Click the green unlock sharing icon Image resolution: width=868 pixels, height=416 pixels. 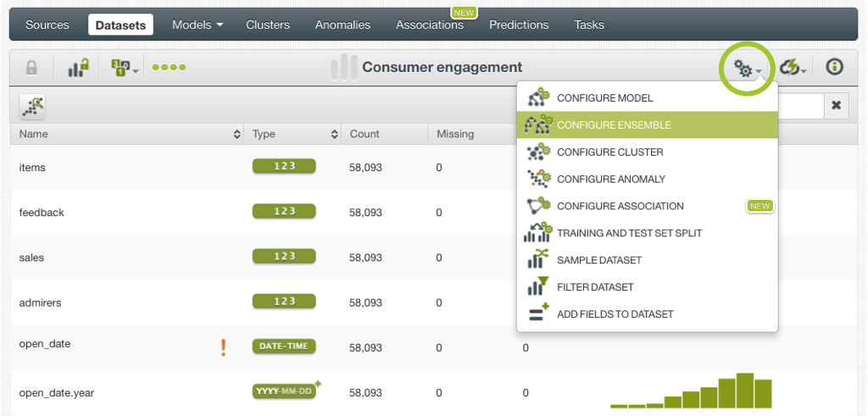coord(78,68)
